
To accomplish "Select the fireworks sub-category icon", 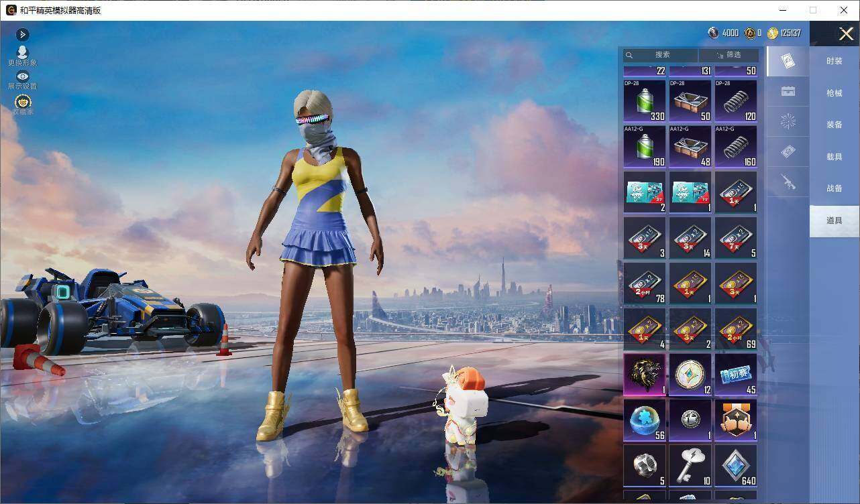I will click(788, 121).
